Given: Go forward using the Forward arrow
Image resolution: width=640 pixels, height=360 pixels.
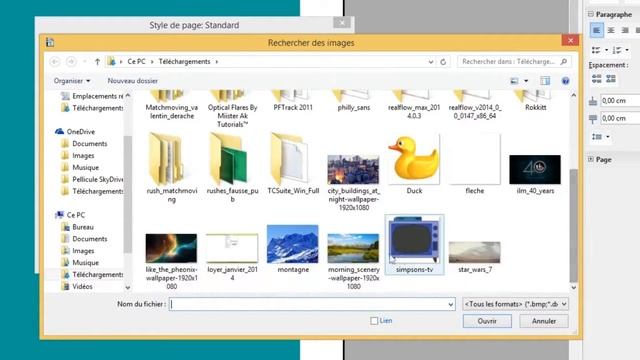Looking at the screenshot, I should tap(71, 62).
